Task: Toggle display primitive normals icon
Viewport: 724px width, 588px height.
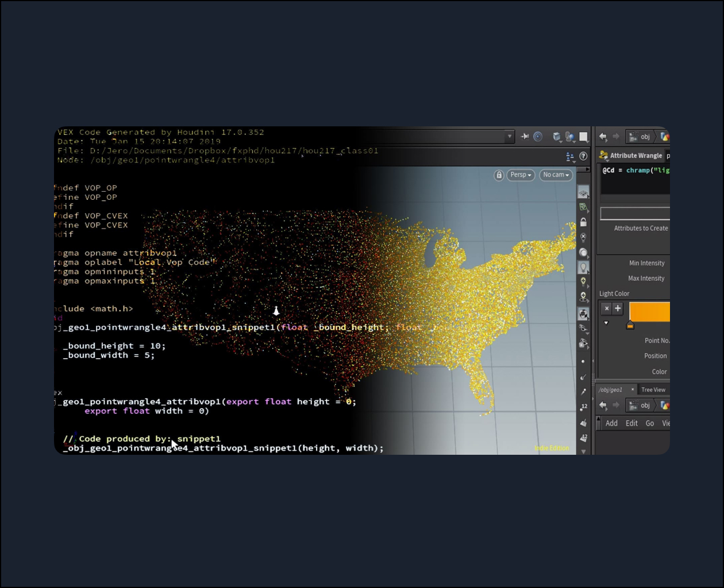Action: tap(583, 423)
